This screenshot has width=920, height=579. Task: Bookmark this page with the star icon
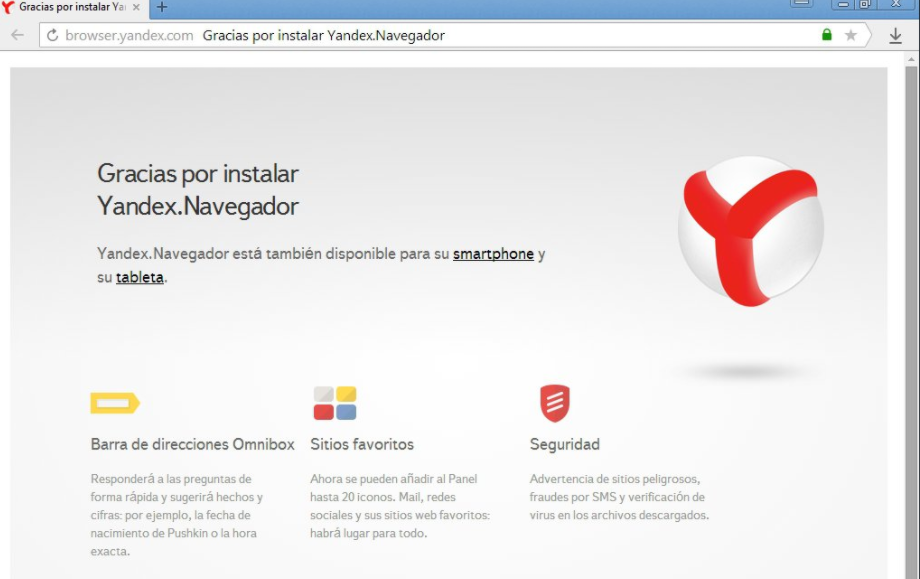coord(851,35)
